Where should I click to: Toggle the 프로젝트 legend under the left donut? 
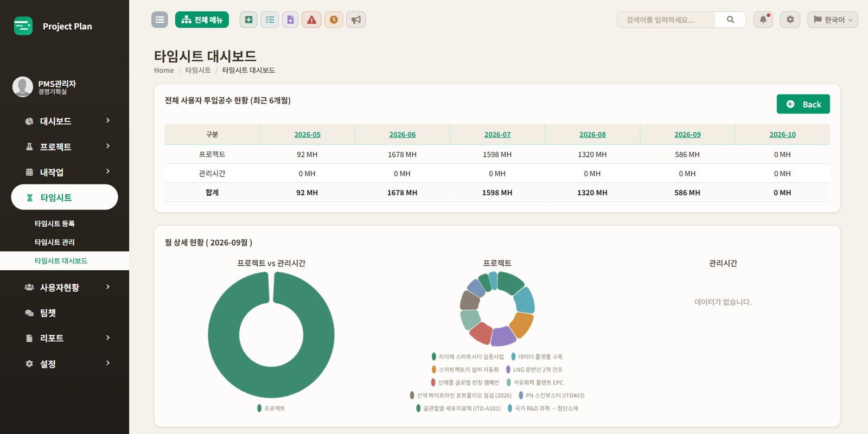pos(271,408)
